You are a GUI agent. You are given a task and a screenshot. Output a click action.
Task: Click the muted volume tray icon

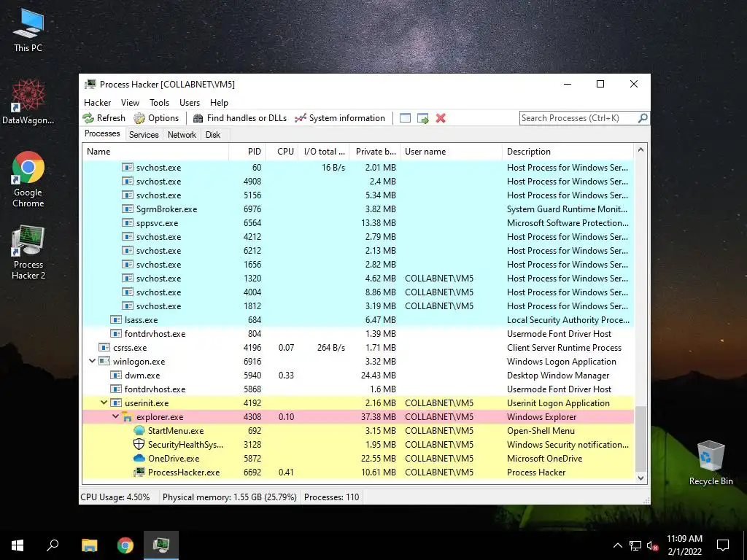(653, 545)
